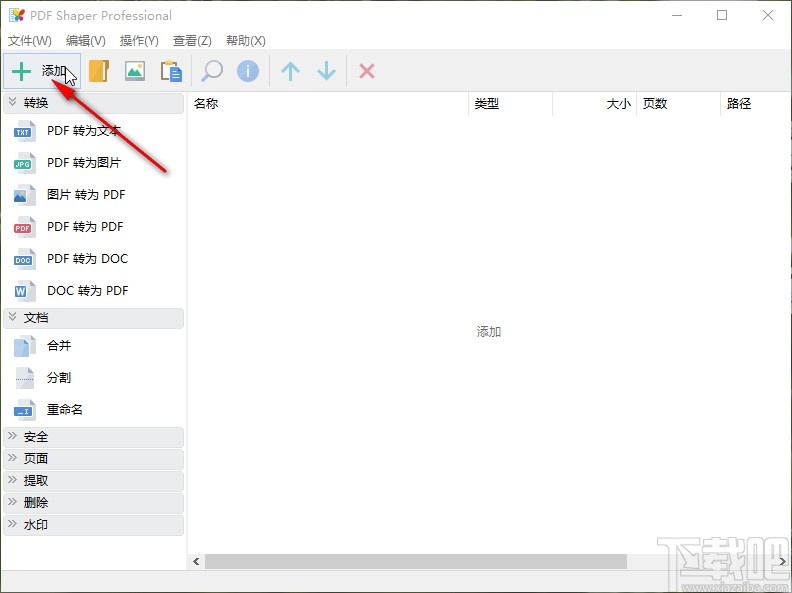Click the horizontal scrollbar right arrow
Viewport: 792px width, 593px height.
pos(782,562)
